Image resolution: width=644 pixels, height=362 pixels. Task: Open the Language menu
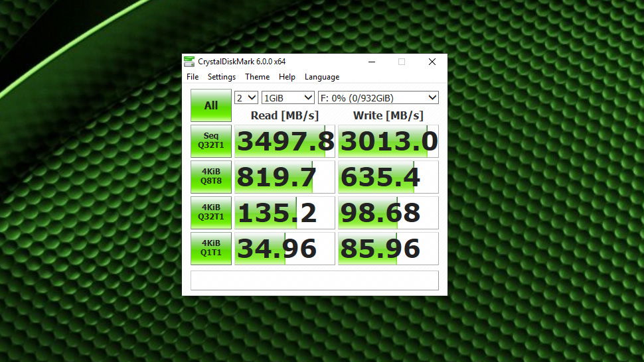click(x=321, y=77)
